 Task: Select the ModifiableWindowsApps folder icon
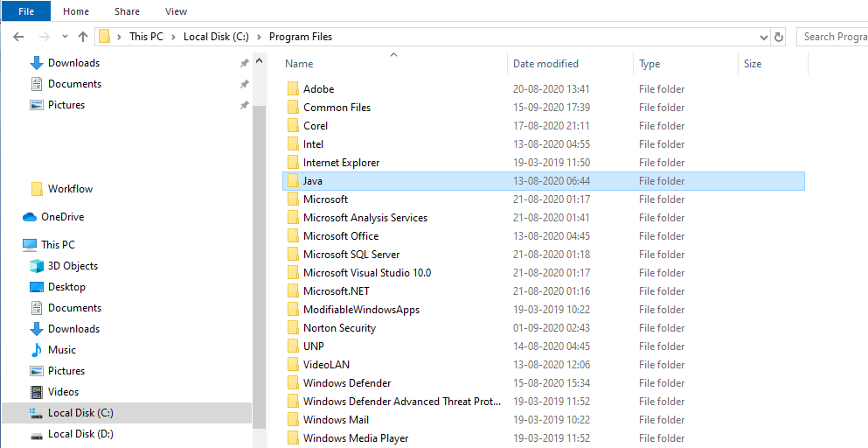pos(293,310)
